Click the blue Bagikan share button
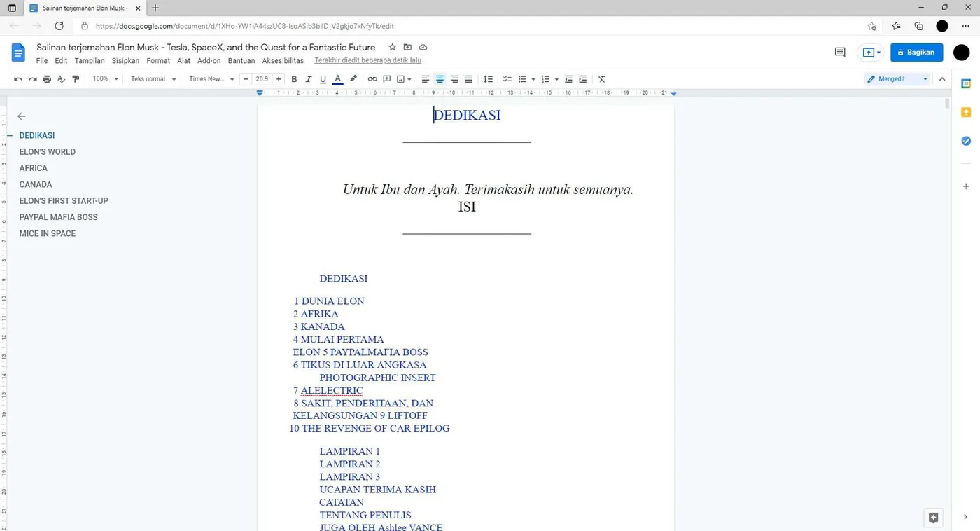This screenshot has width=980, height=531. click(916, 53)
